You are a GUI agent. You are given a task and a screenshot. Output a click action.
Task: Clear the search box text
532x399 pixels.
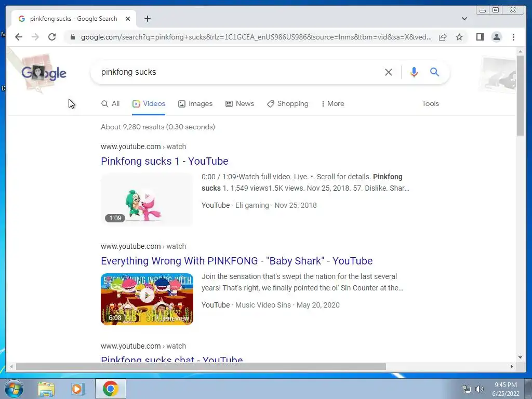(x=389, y=72)
